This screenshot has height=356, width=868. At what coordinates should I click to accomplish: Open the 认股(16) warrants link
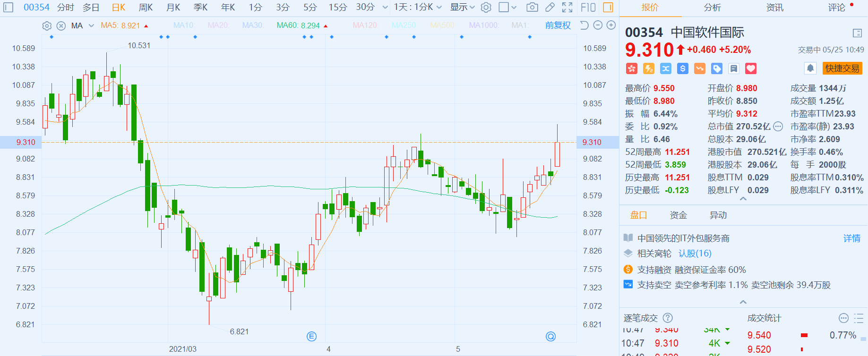click(x=695, y=254)
